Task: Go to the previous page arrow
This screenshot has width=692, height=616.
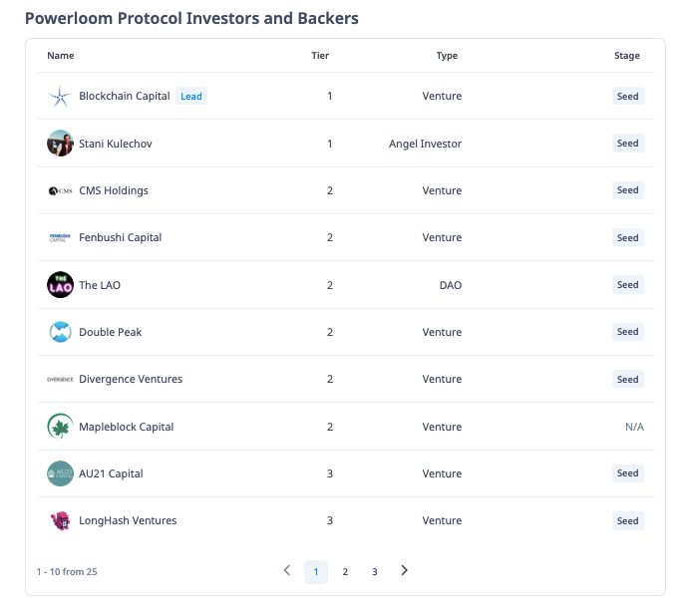Action: pyautogui.click(x=287, y=571)
